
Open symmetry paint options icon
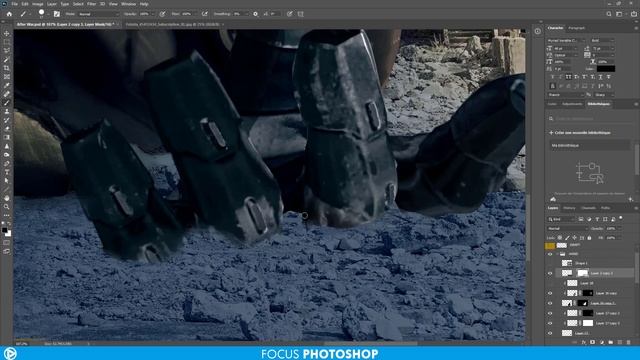click(301, 14)
